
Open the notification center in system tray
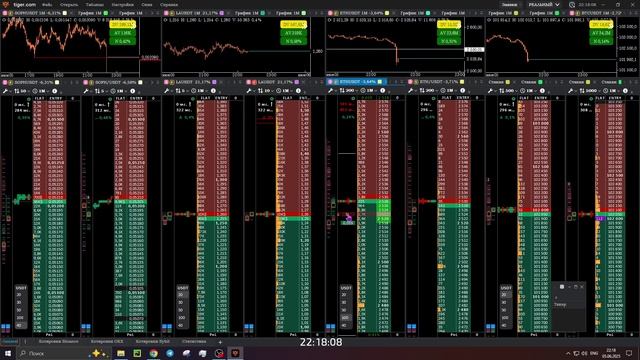(629, 353)
